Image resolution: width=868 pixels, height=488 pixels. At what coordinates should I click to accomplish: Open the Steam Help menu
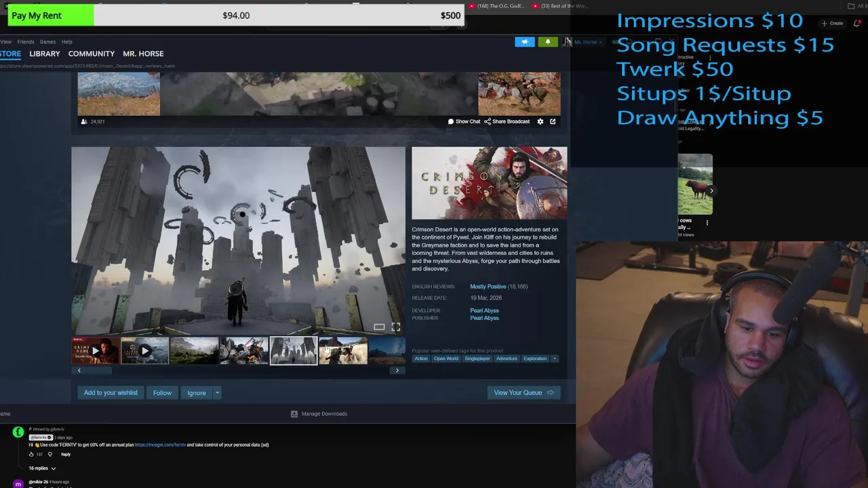pos(66,42)
